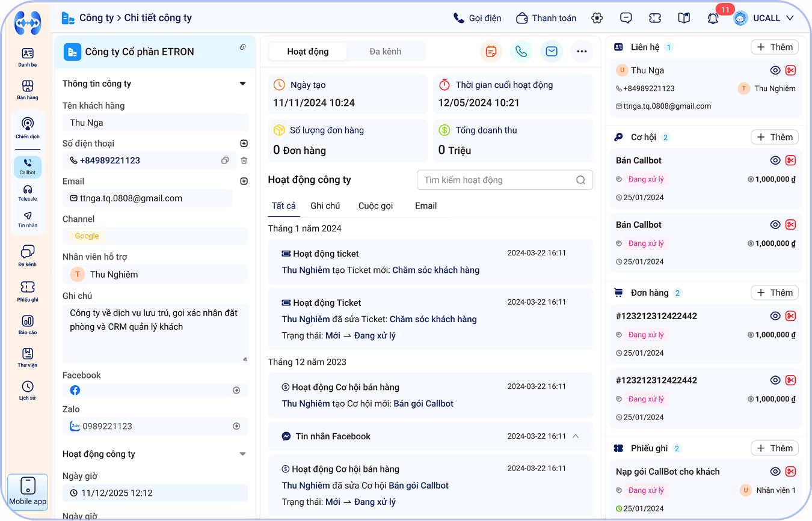Delete the phone number with the trash icon
The image size is (812, 521).
[x=244, y=160]
